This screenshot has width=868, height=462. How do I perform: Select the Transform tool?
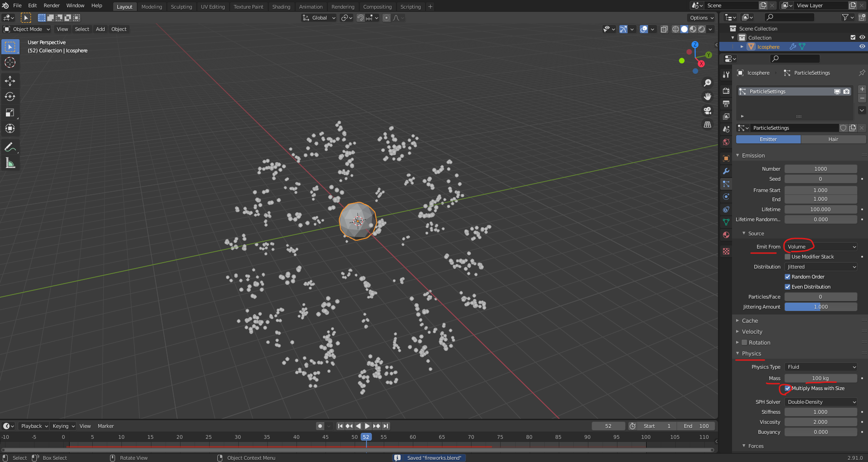click(x=10, y=129)
